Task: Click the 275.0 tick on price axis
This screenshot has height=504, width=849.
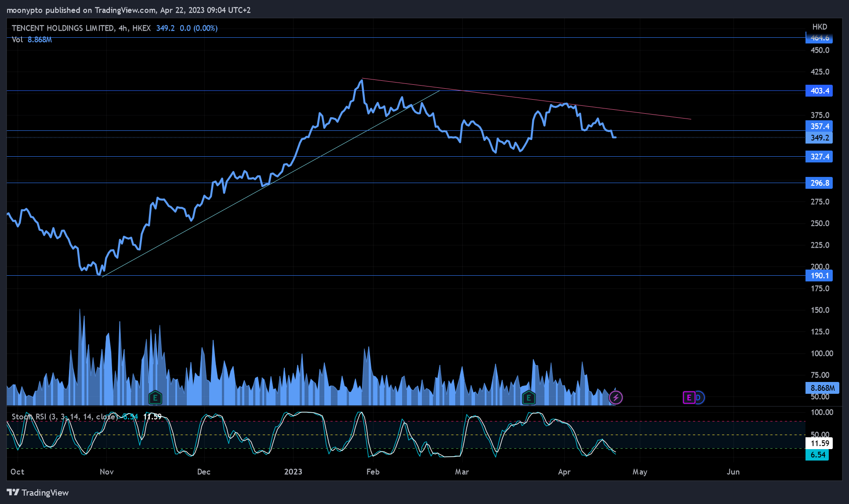Action: (x=820, y=202)
